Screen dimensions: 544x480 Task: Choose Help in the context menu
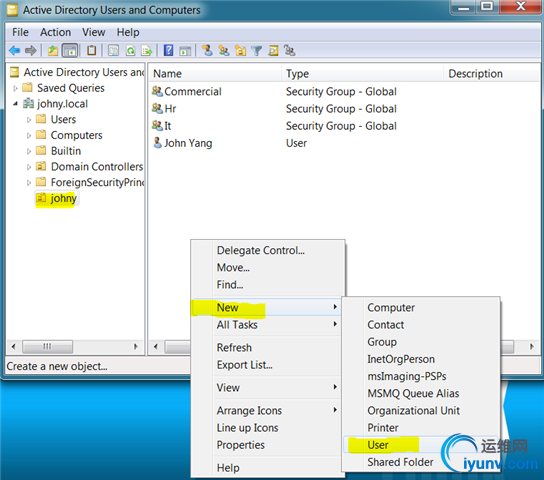coord(267,468)
